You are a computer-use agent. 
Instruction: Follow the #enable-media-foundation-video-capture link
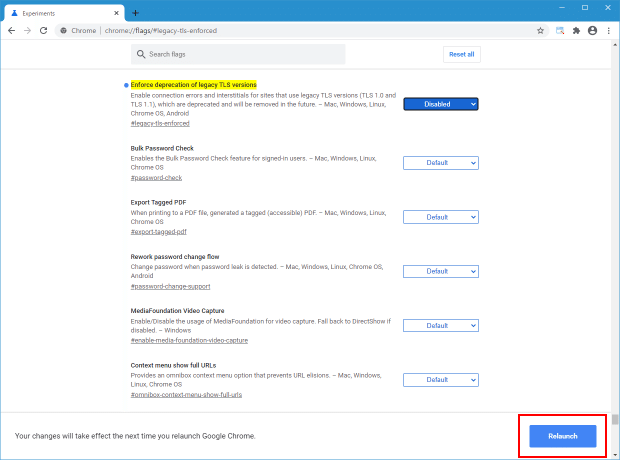pyautogui.click(x=189, y=341)
